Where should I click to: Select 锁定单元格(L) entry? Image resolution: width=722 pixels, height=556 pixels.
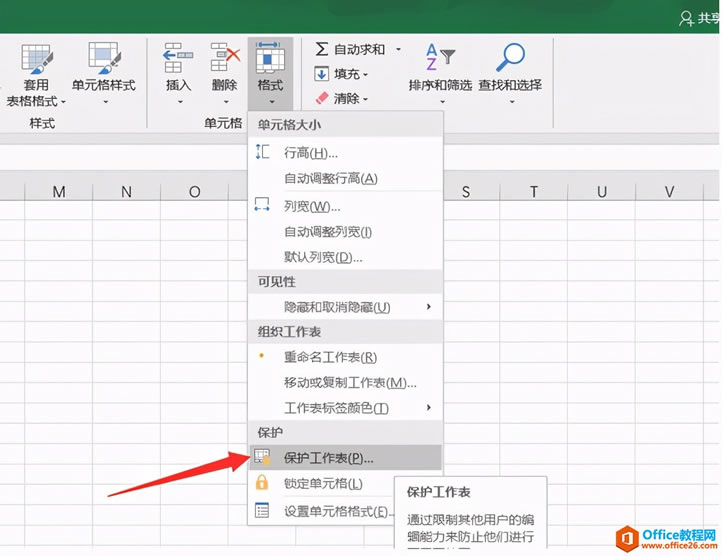(x=323, y=483)
